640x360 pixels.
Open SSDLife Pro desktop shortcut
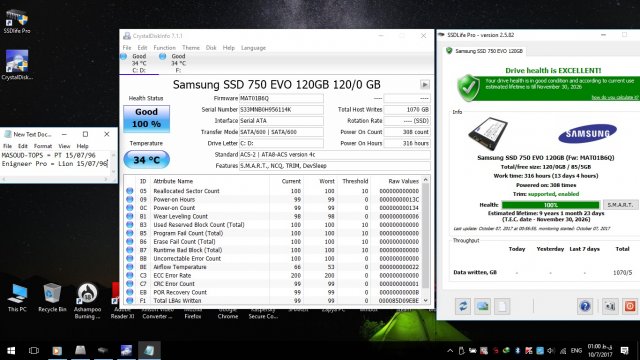click(17, 21)
